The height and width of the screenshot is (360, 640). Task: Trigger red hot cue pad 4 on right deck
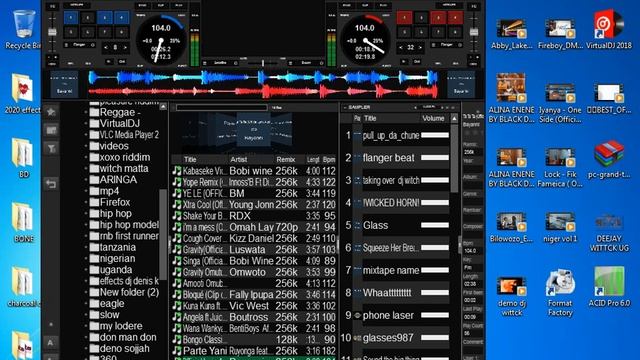click(x=455, y=18)
